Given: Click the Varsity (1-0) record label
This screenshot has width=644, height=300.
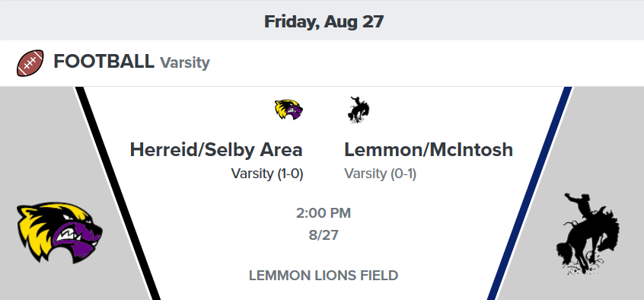Looking at the screenshot, I should [x=267, y=174].
